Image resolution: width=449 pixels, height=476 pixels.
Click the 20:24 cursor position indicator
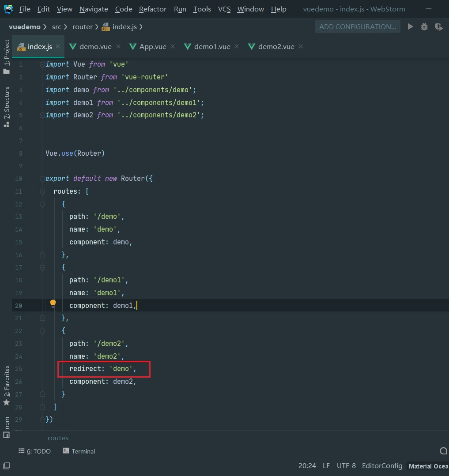click(x=307, y=466)
